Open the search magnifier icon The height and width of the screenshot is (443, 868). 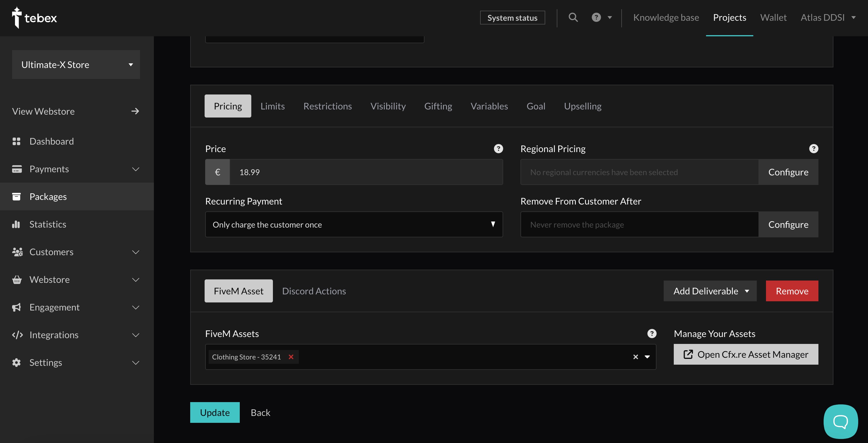click(573, 18)
